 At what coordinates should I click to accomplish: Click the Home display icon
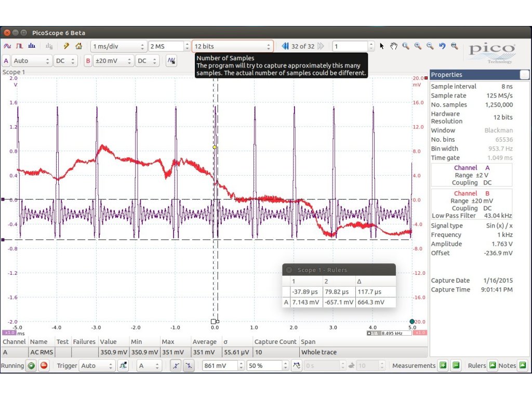pyautogui.click(x=79, y=46)
